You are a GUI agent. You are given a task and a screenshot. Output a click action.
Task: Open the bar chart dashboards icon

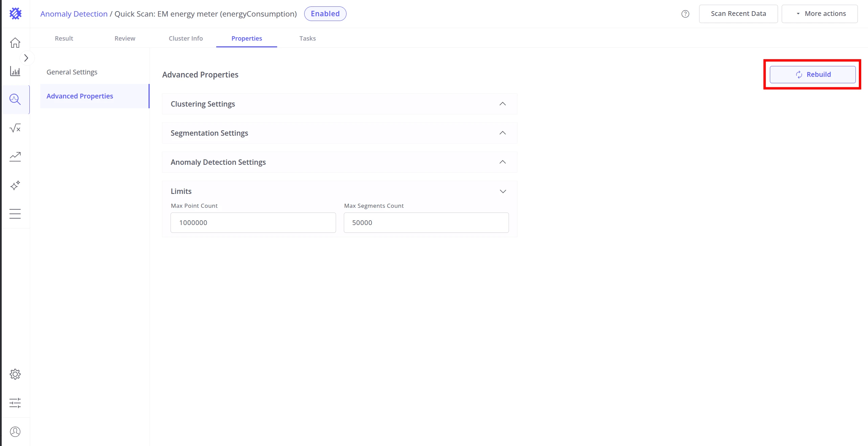pyautogui.click(x=15, y=71)
